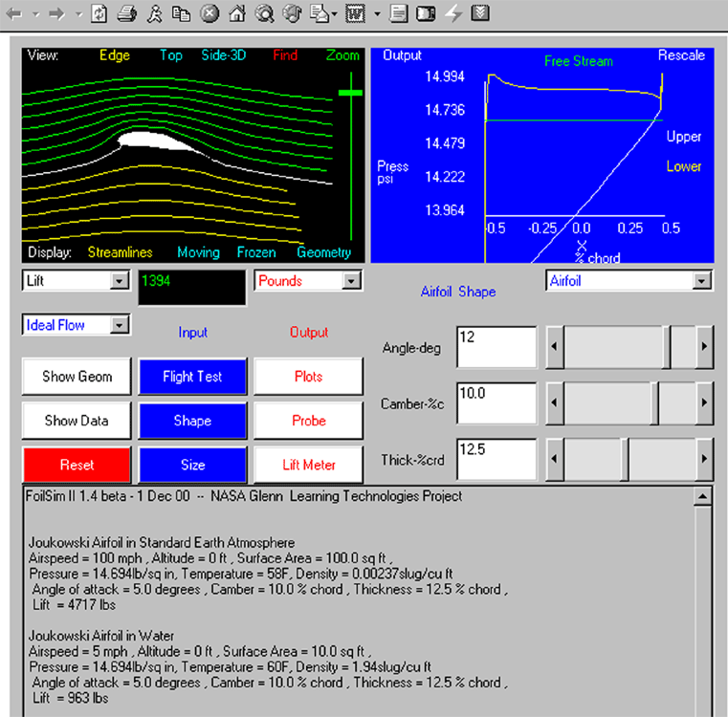Click the browser Back arrow
The height and width of the screenshot is (717, 728).
[14, 14]
